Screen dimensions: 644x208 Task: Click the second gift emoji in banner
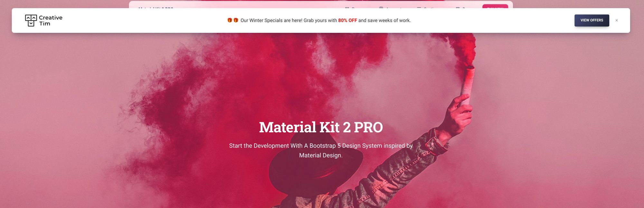click(236, 20)
